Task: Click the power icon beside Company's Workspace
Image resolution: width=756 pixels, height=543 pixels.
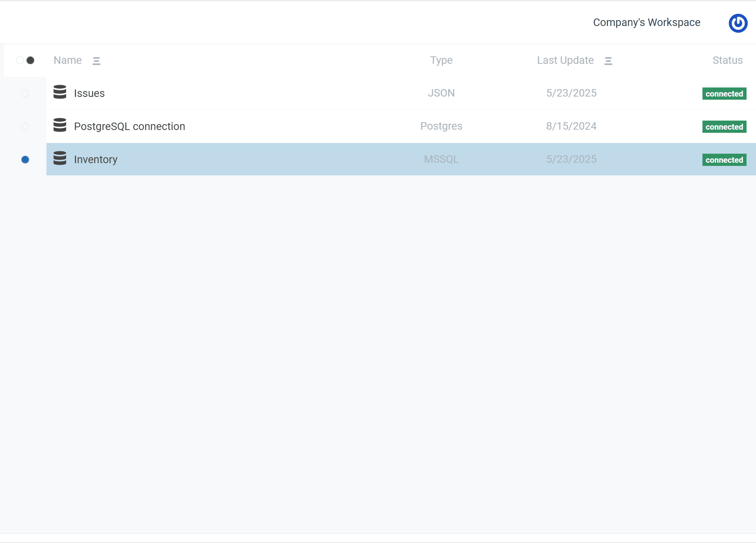Action: tap(738, 23)
